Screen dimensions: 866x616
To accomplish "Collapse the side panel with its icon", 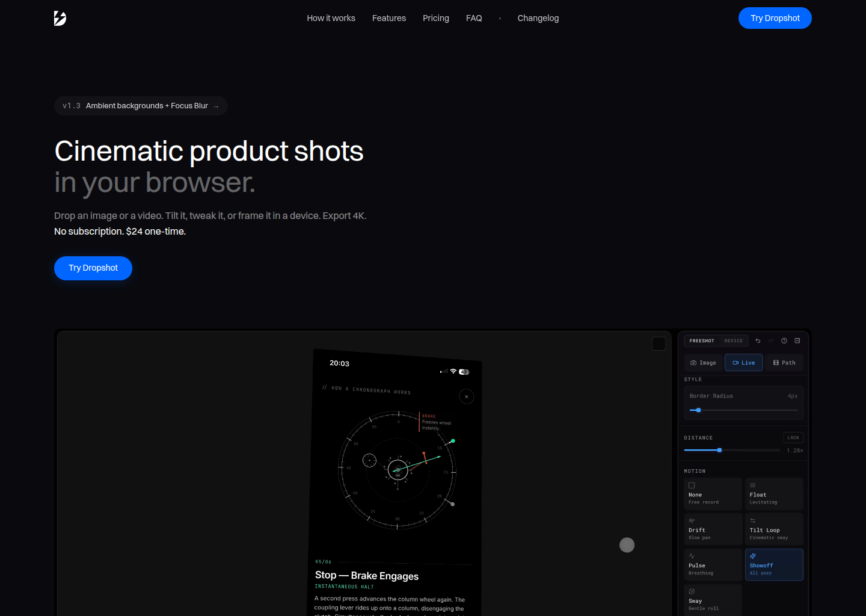I will point(797,340).
